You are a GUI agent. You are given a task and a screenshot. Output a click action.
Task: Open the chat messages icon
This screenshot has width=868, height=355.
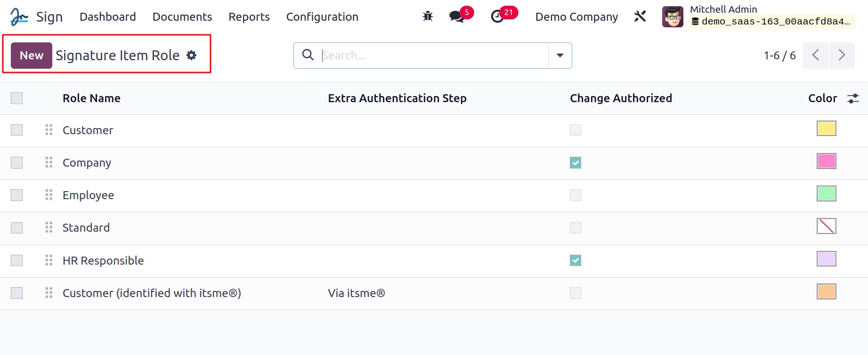[x=456, y=17]
